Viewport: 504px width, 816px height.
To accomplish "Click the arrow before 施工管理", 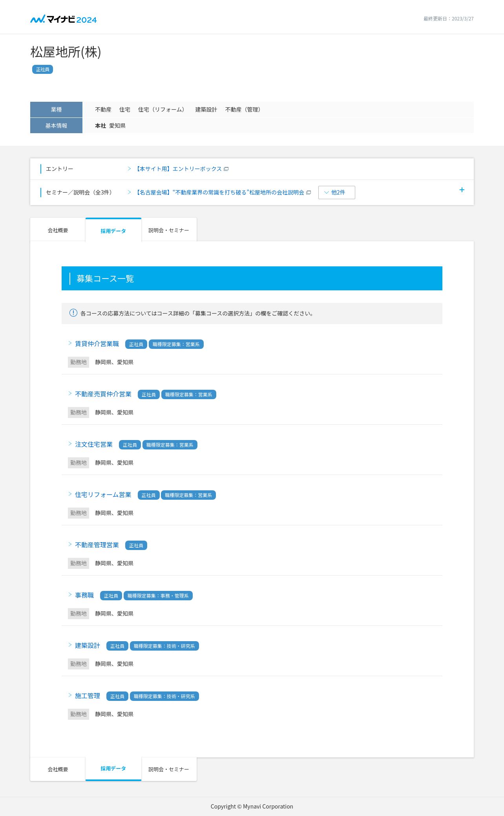I will (x=70, y=695).
